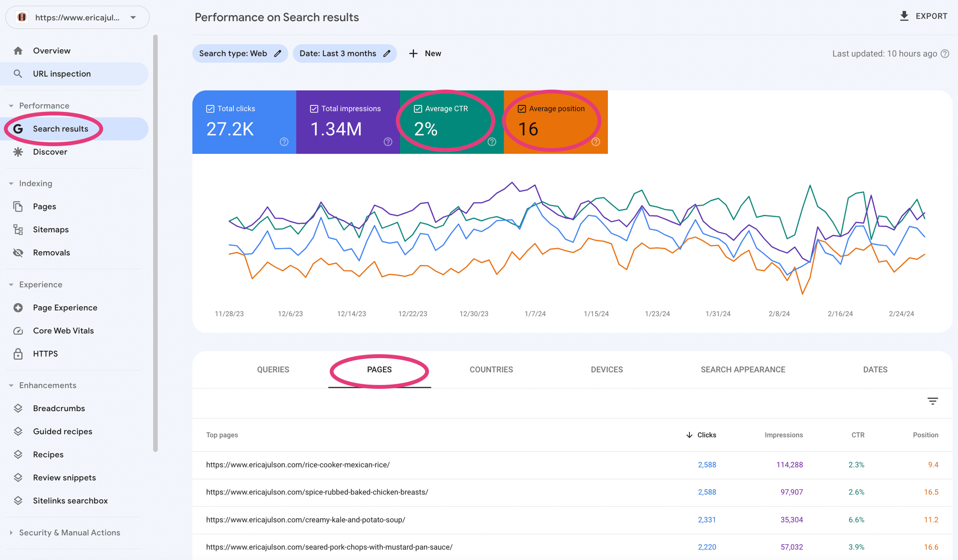Edit Search type filter pencil icon
Image resolution: width=958 pixels, height=560 pixels.
coord(278,53)
